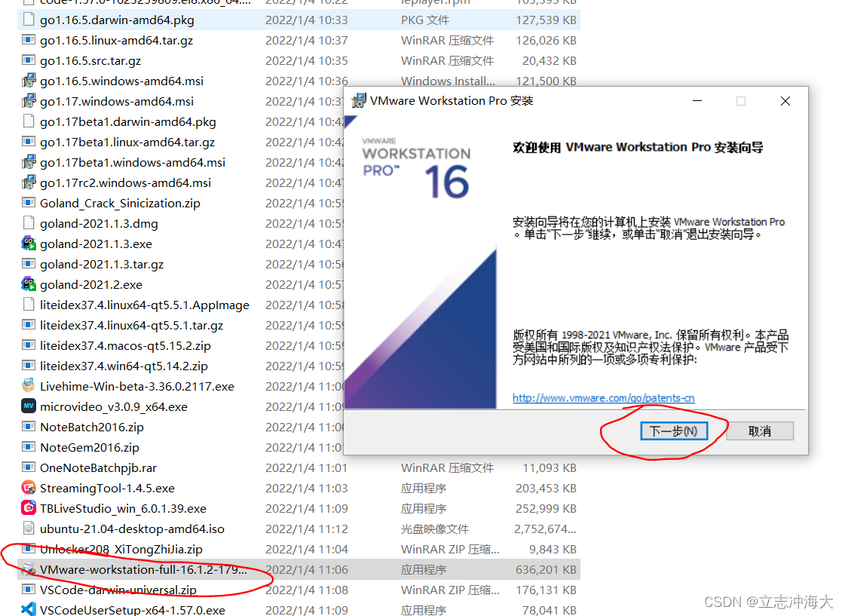
Task: Select go1.16.5.windows-amd64.msi installer icon
Action: [x=29, y=81]
